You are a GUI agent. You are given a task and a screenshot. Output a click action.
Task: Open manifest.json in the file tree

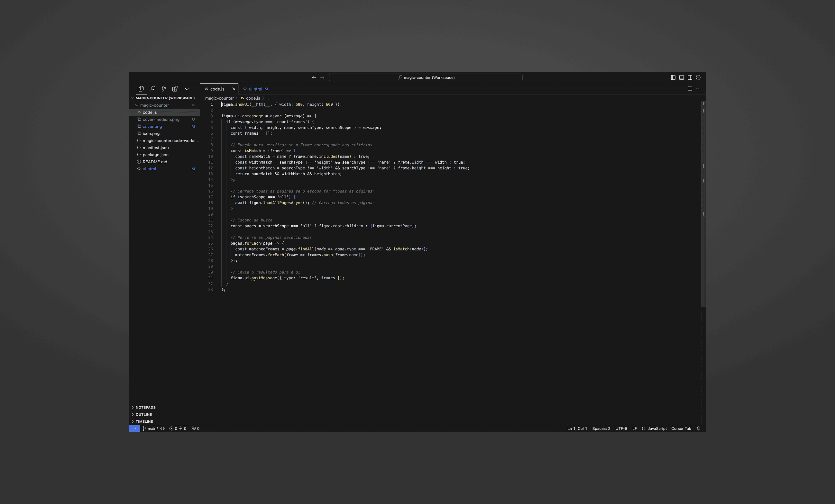tap(156, 148)
